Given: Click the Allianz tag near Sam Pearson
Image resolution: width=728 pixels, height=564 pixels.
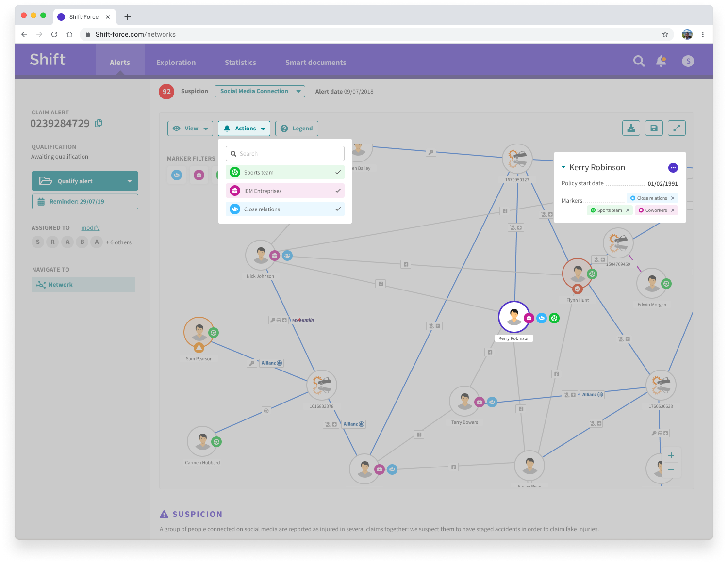Looking at the screenshot, I should tap(272, 363).
